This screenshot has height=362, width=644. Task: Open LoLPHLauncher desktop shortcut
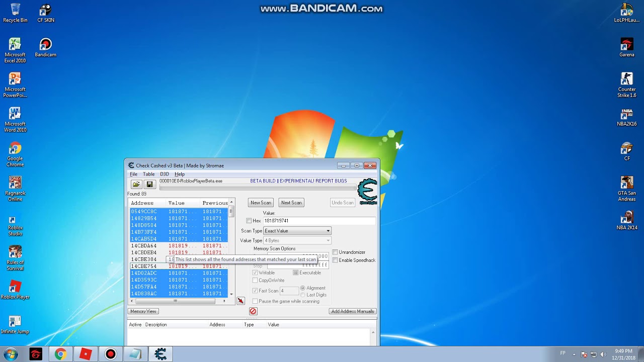pyautogui.click(x=627, y=13)
